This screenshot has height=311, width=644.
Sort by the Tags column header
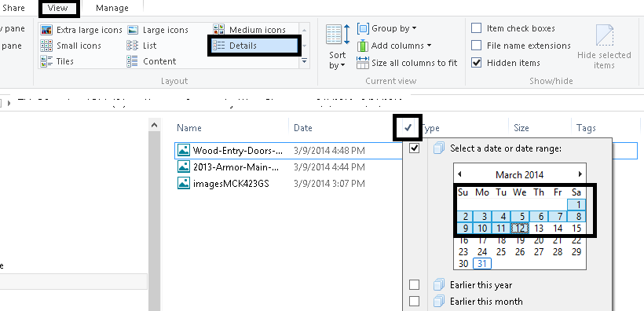click(586, 128)
